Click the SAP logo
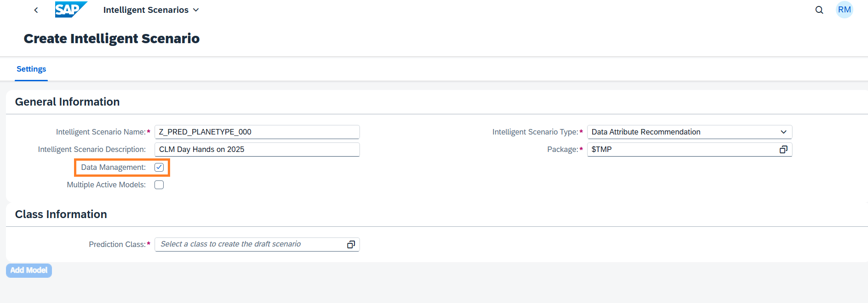The image size is (868, 303). pyautogui.click(x=70, y=10)
